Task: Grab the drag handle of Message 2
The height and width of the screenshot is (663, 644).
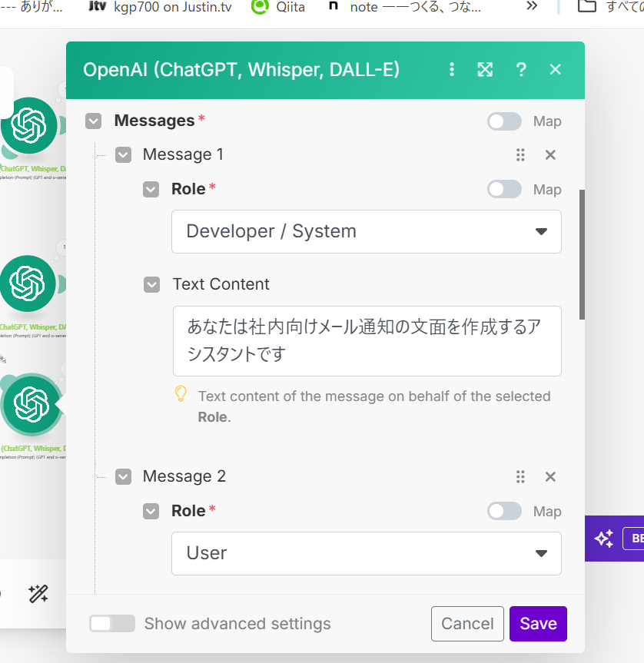Action: tap(520, 477)
